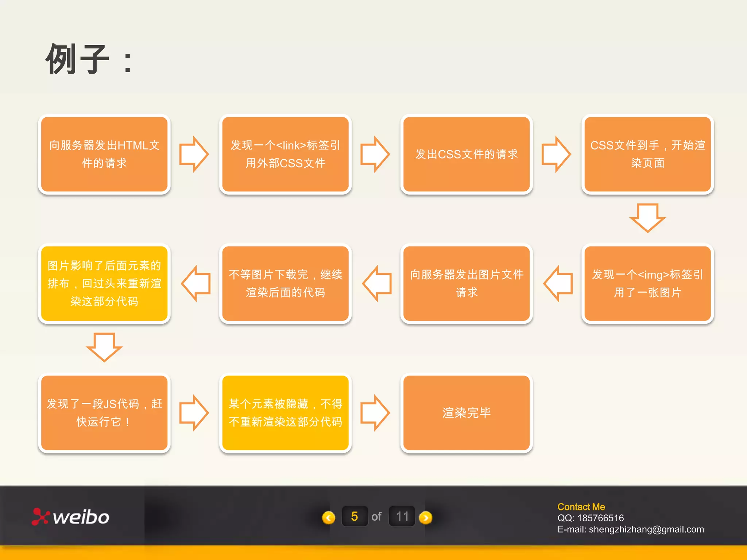Select the box 不等图片下载完，继续渲染后面的代码
Viewport: 747px width, 560px height.
pos(285,284)
